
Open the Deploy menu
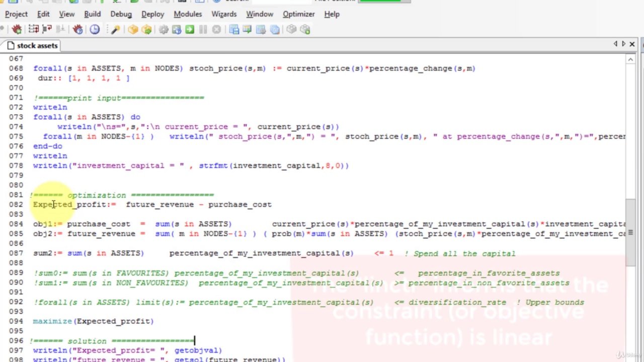(x=152, y=14)
